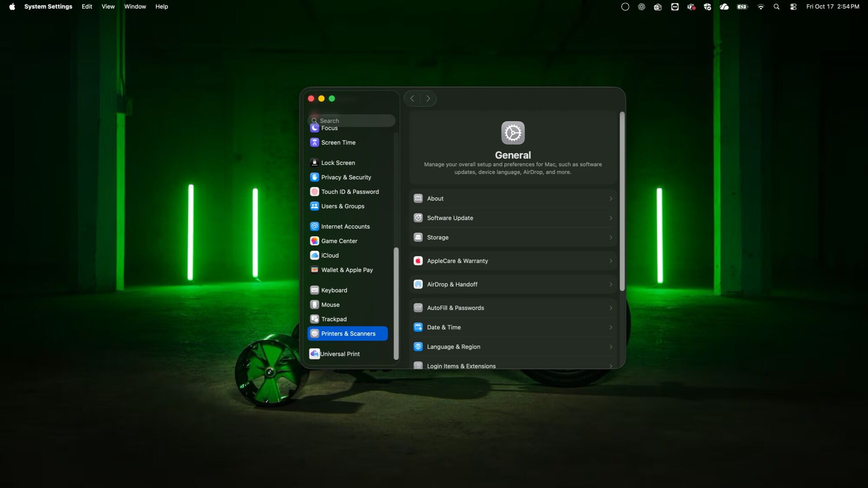The image size is (868, 488).
Task: Select the Trackpad sidebar icon
Action: coord(315,319)
